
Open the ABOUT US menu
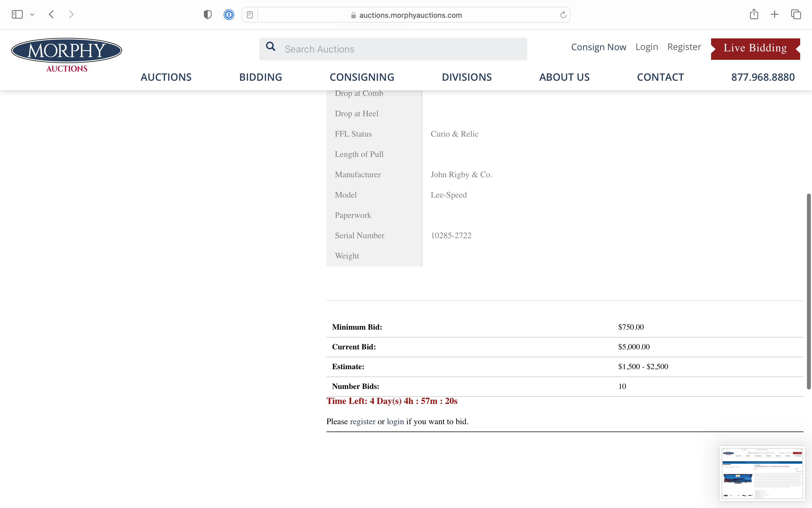coord(564,77)
